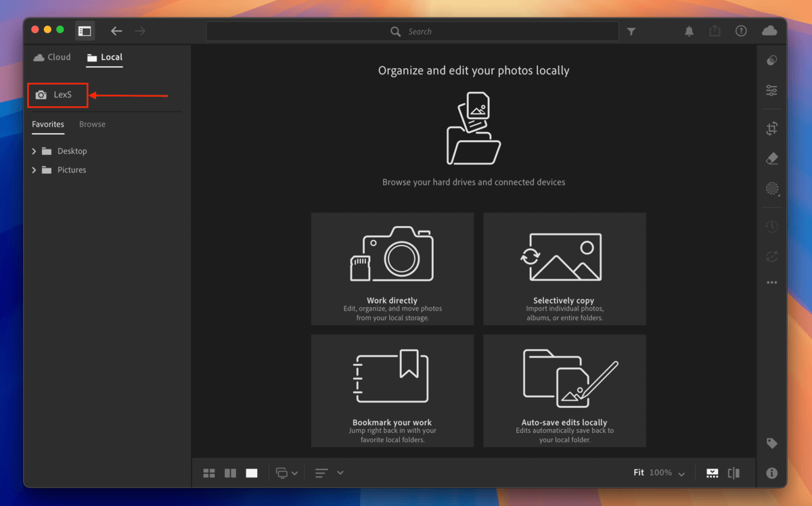
Task: Open the help question mark icon
Action: click(x=741, y=31)
